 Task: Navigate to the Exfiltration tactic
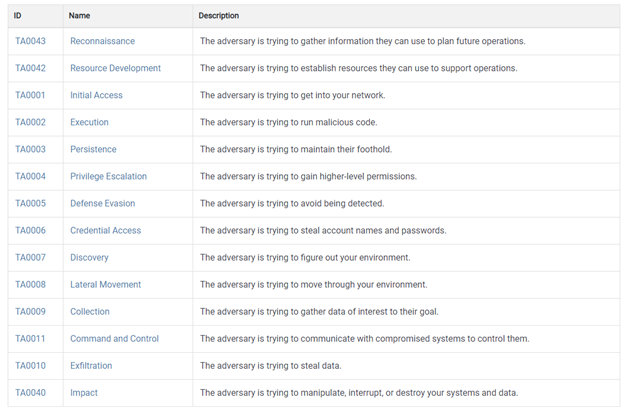pyautogui.click(x=91, y=365)
